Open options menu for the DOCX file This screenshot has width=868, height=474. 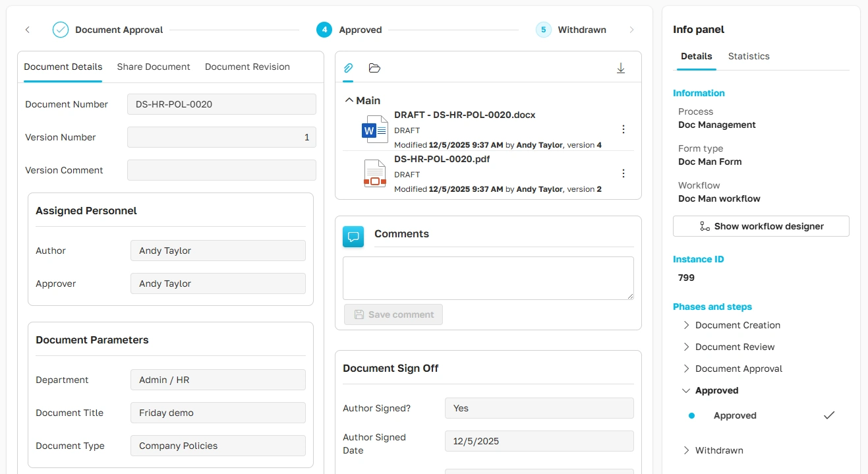pos(623,129)
